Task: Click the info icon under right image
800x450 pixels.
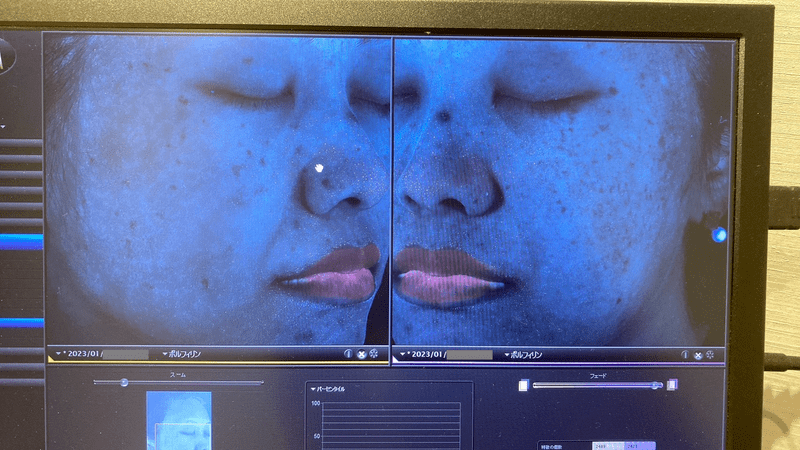Action: (685, 354)
